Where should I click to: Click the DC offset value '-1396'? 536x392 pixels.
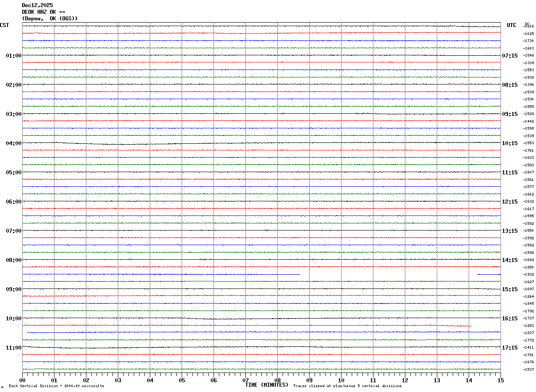[528, 85]
